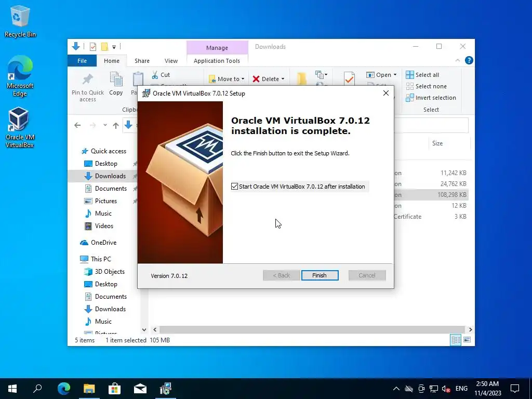Click the red Delete X icon
The height and width of the screenshot is (399, 532).
pos(256,79)
